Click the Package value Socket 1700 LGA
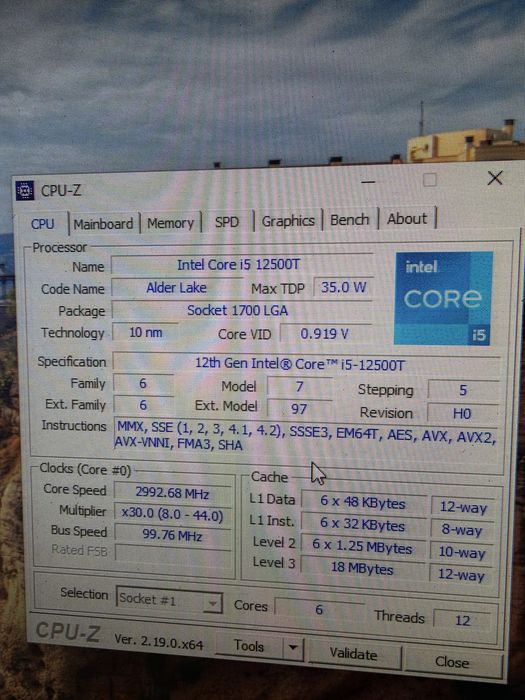 [242, 310]
